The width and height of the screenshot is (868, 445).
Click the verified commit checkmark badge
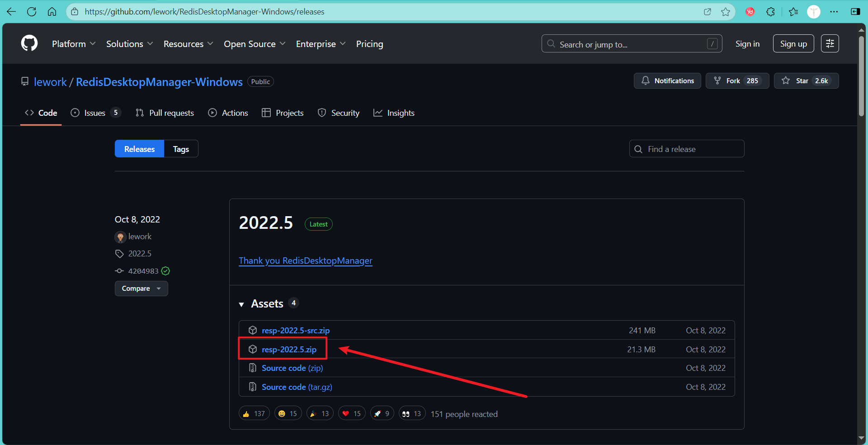pos(165,271)
